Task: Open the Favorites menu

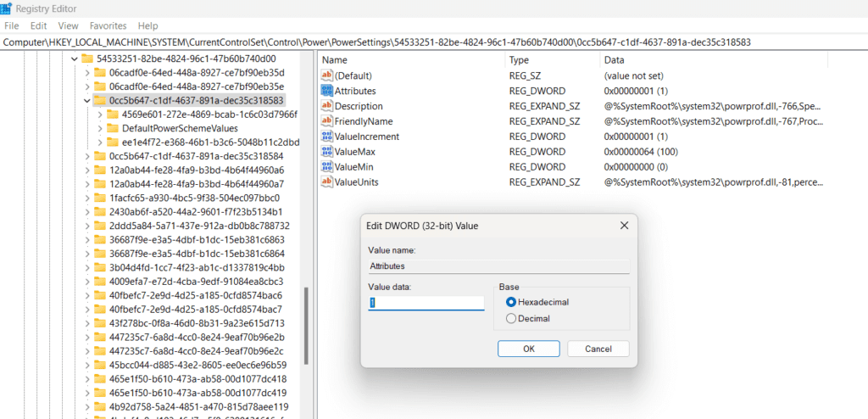Action: pos(108,25)
